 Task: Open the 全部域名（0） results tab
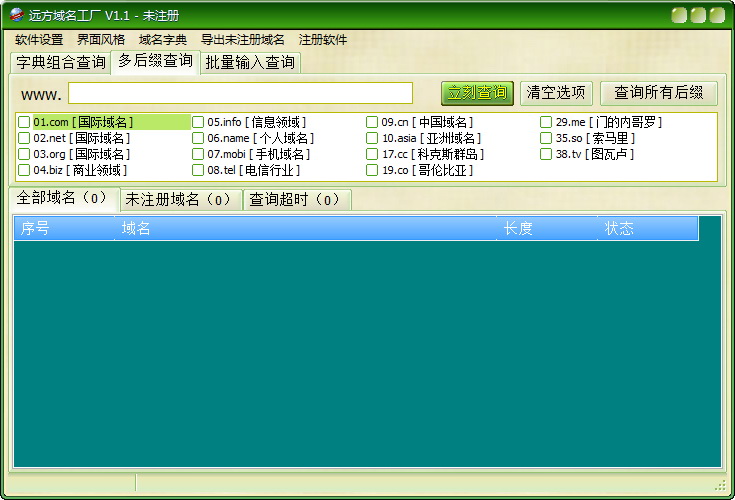tap(64, 198)
